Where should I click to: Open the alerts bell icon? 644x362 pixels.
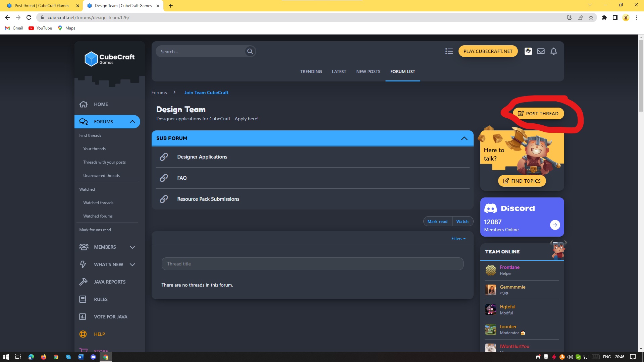coord(554,51)
